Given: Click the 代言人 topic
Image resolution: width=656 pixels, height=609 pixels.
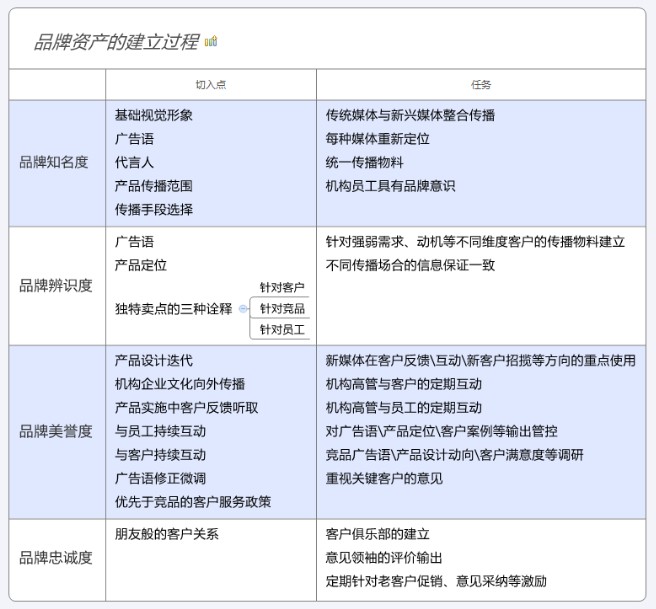Looking at the screenshot, I should click(134, 162).
